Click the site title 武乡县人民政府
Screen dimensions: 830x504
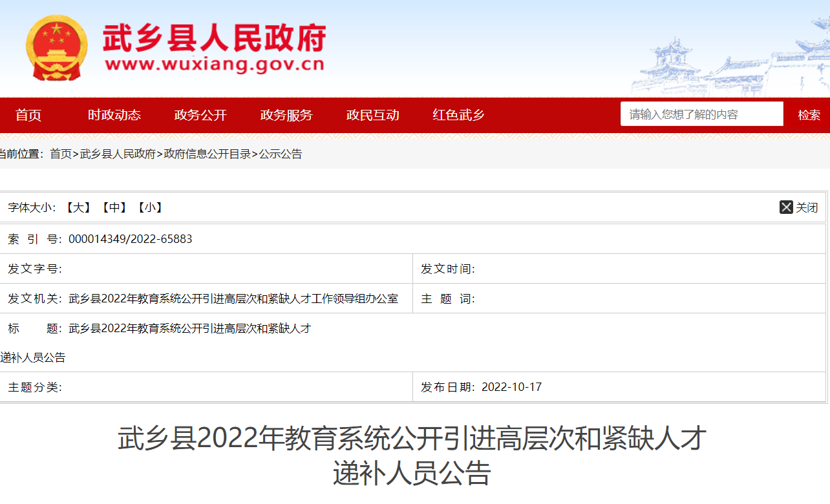coord(214,38)
